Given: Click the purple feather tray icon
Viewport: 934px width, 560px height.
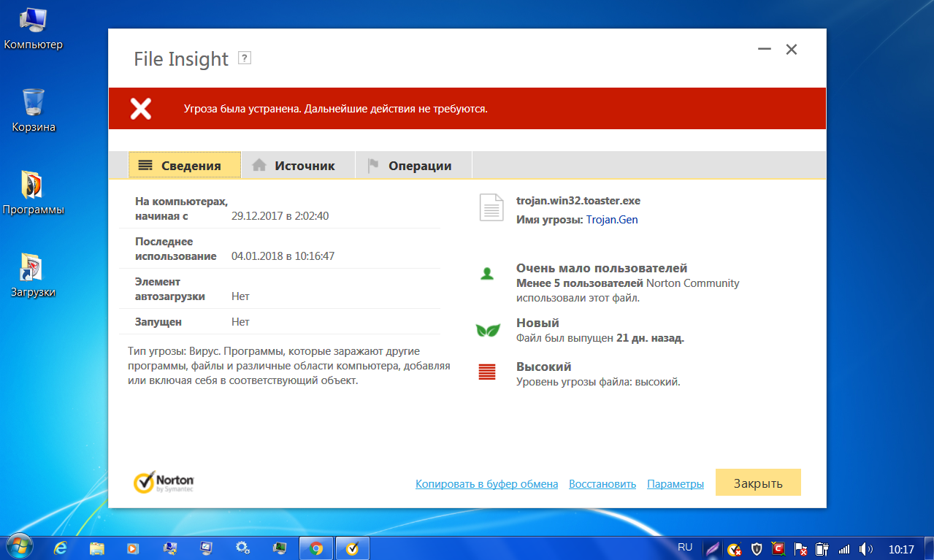Looking at the screenshot, I should point(713,548).
